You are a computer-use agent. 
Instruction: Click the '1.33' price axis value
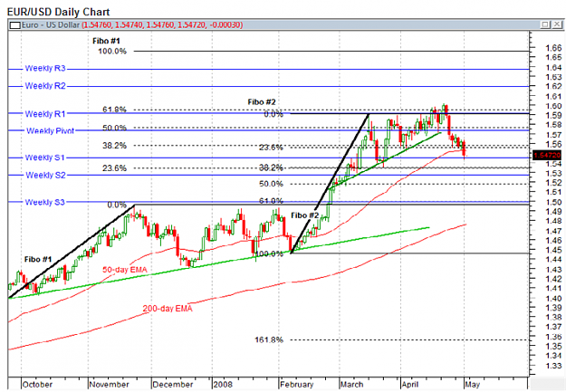pos(553,365)
